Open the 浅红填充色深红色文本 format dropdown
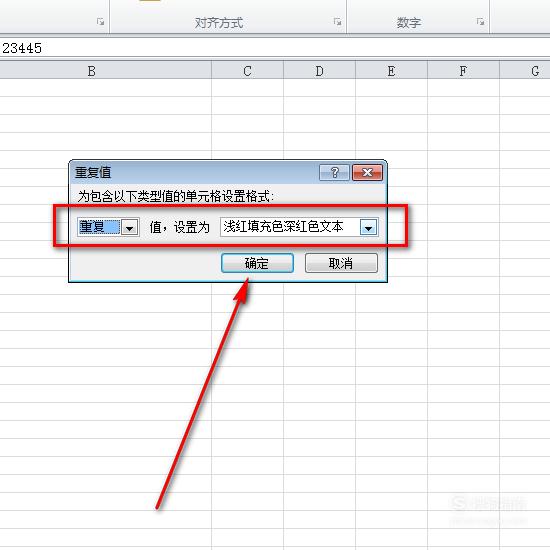The height and width of the screenshot is (550, 550). [368, 227]
